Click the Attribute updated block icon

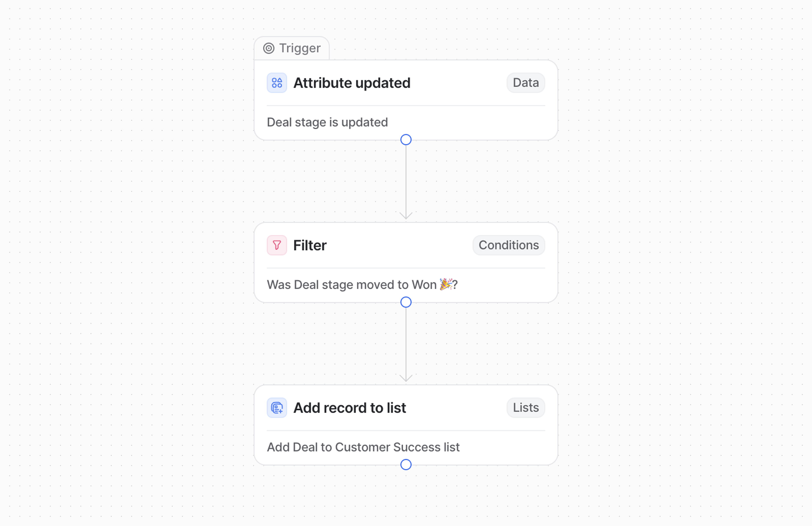277,83
